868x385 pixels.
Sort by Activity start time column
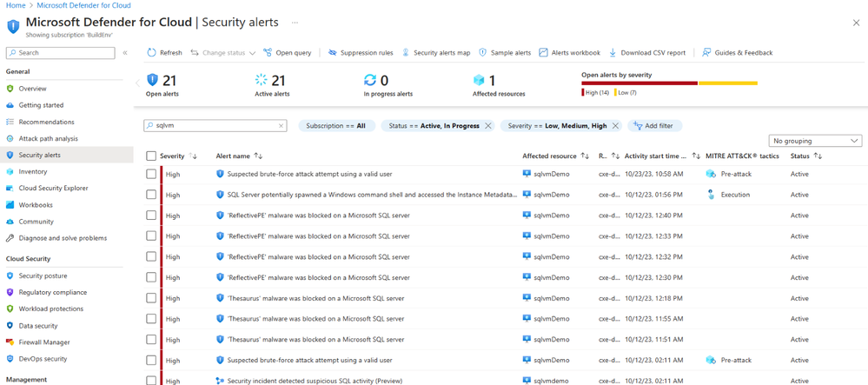click(x=696, y=156)
